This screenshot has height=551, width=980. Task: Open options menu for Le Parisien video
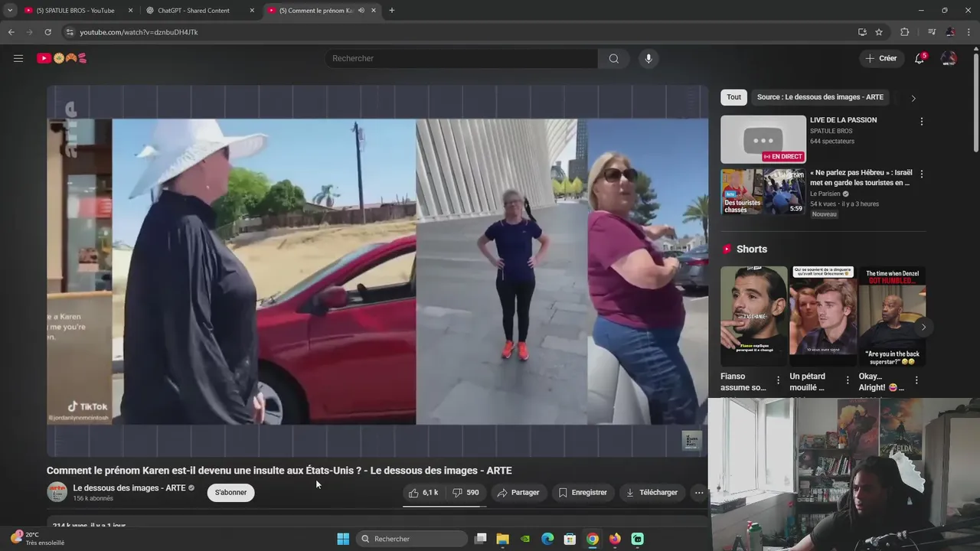tap(922, 174)
